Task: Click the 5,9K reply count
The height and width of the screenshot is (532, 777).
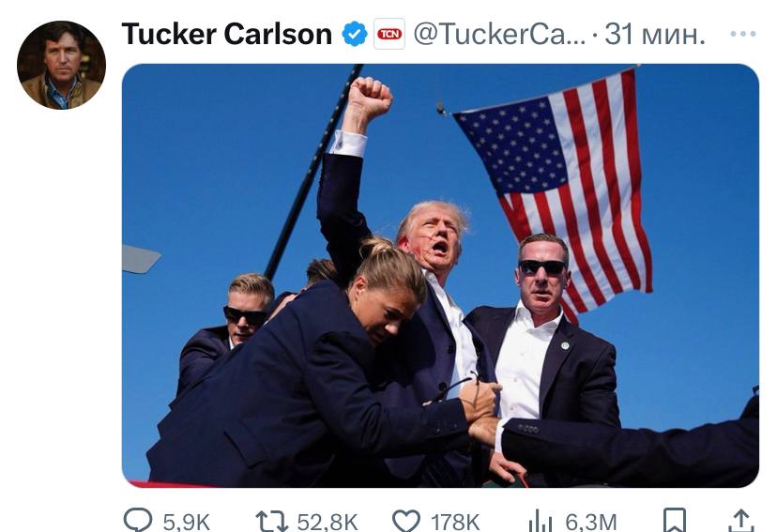Action: tap(187, 522)
